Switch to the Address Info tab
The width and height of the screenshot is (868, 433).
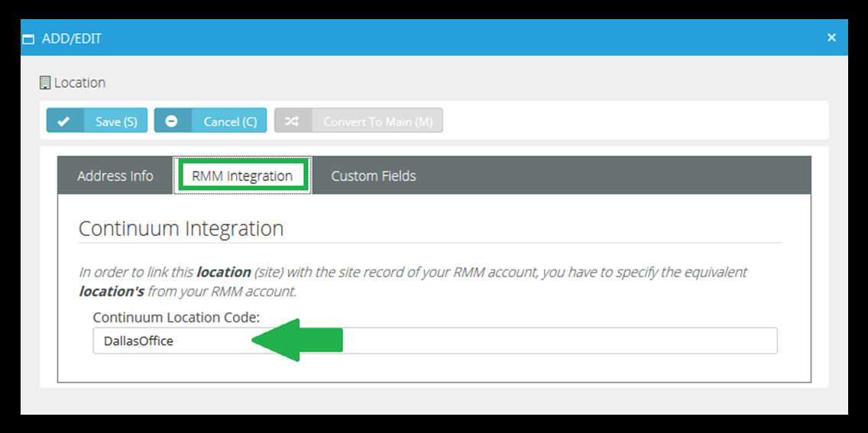115,176
